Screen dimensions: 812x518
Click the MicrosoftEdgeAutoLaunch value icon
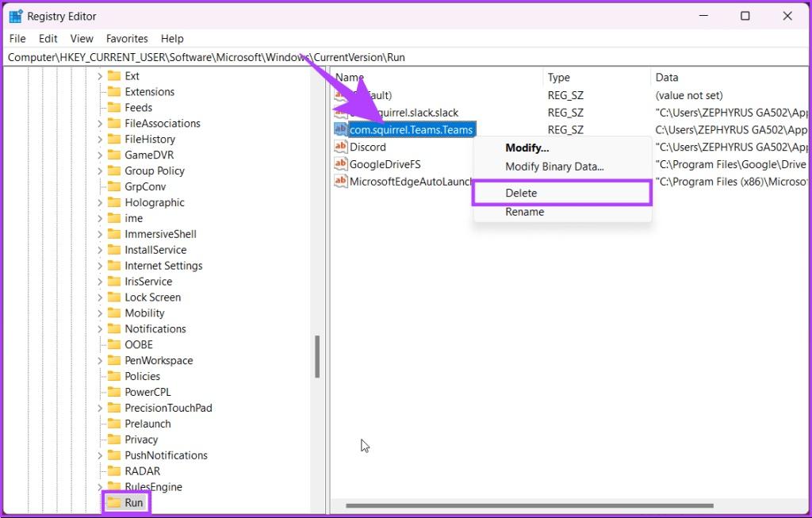(341, 182)
